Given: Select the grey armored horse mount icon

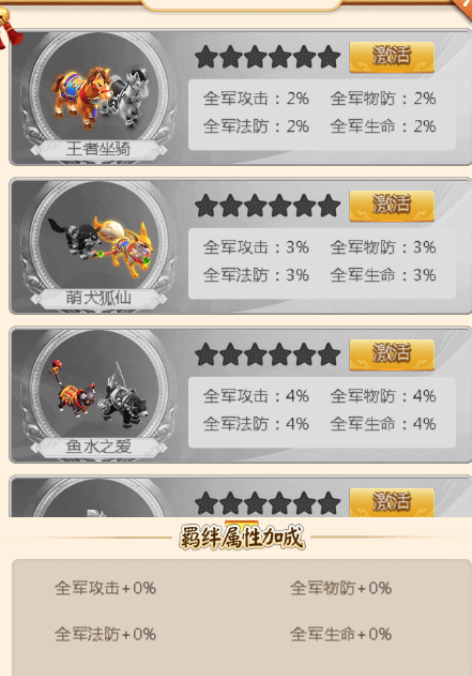Looking at the screenshot, I should pos(128,98).
